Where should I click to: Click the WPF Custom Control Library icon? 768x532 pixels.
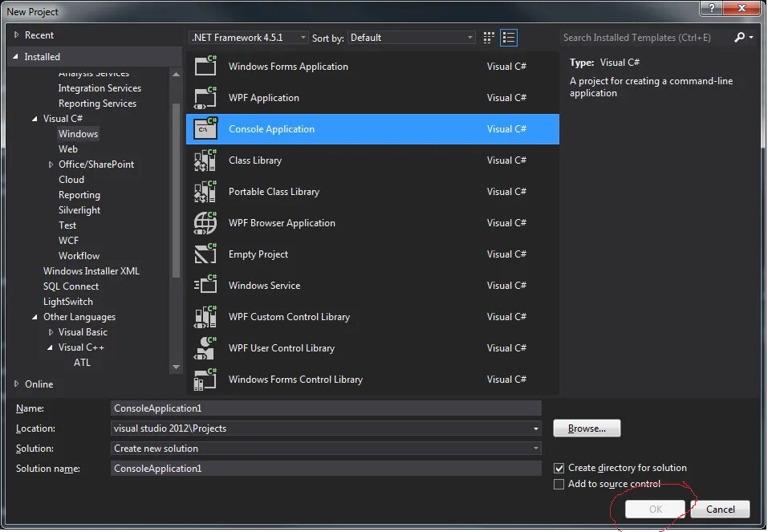point(205,316)
